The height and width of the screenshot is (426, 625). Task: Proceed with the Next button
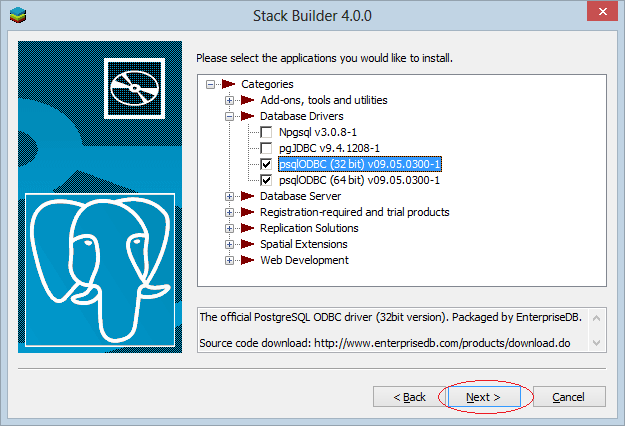pos(483,397)
